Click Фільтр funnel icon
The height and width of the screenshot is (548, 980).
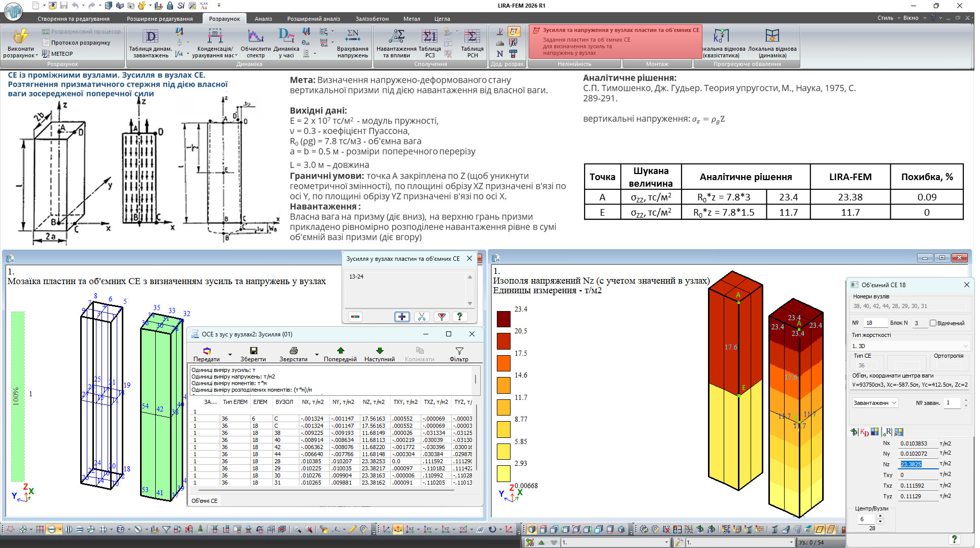pos(459,351)
